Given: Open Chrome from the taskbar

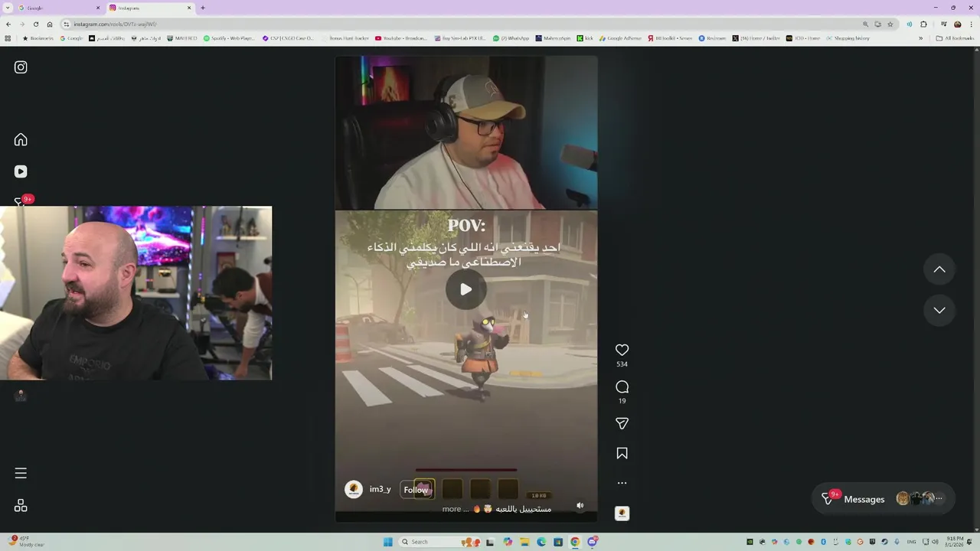Looking at the screenshot, I should tap(575, 542).
